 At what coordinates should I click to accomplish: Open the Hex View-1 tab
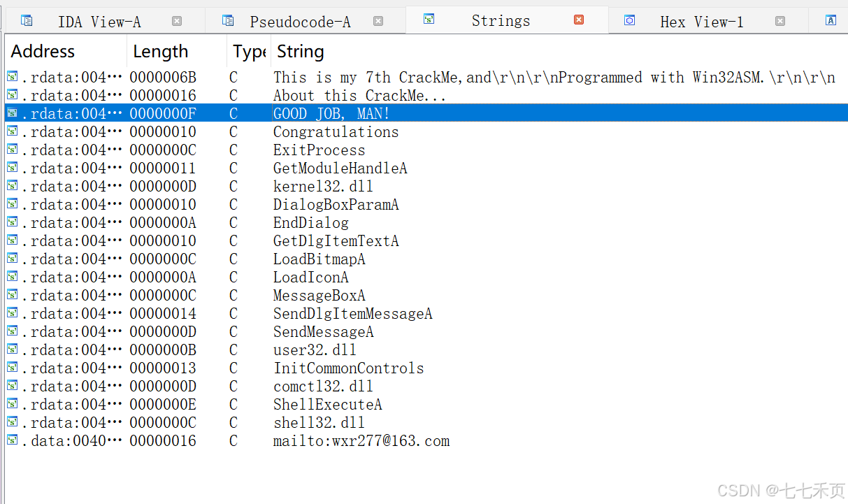coord(702,22)
